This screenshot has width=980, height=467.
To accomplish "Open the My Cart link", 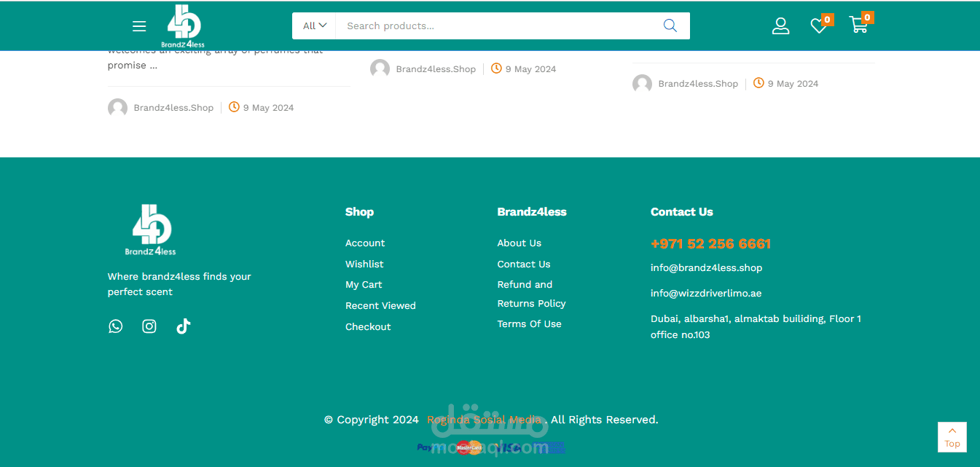I will (x=364, y=285).
